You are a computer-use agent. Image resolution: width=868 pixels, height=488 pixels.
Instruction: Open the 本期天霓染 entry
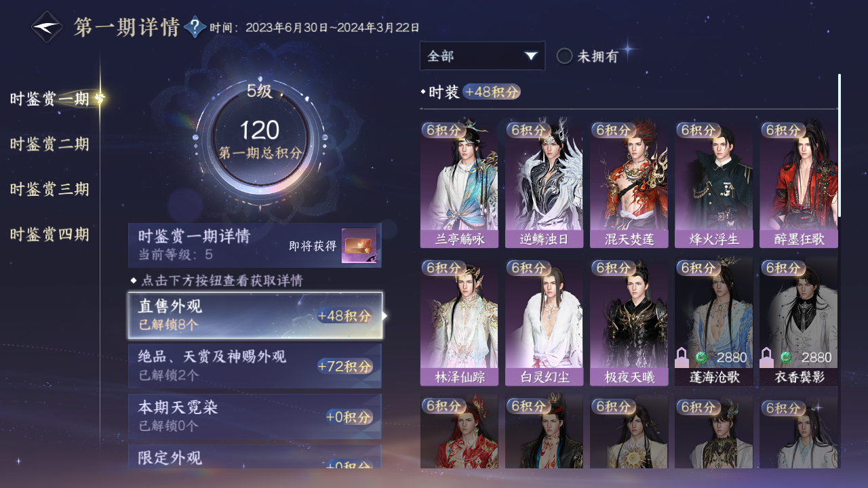pyautogui.click(x=255, y=416)
